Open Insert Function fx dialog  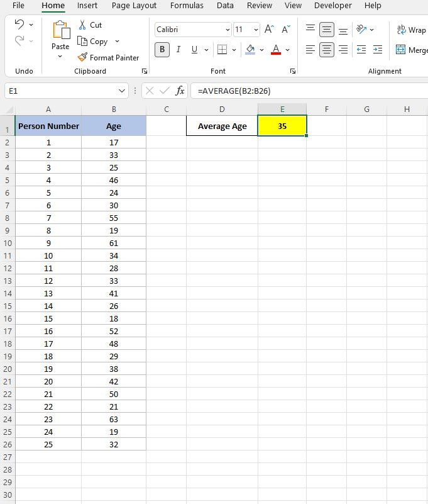coord(180,91)
